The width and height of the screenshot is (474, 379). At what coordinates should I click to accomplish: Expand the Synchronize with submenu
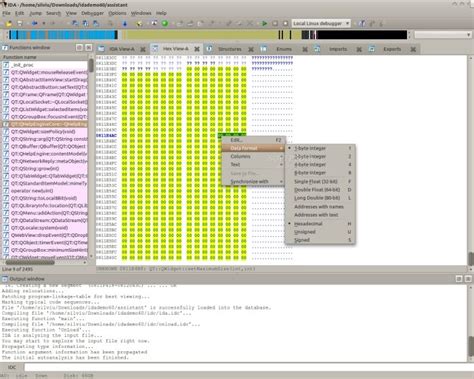pyautogui.click(x=253, y=182)
